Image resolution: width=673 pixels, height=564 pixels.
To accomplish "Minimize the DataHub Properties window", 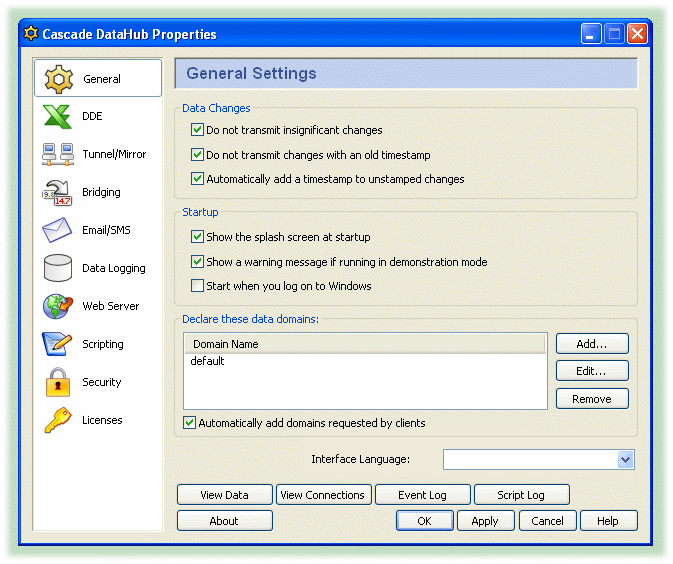I will [x=591, y=33].
